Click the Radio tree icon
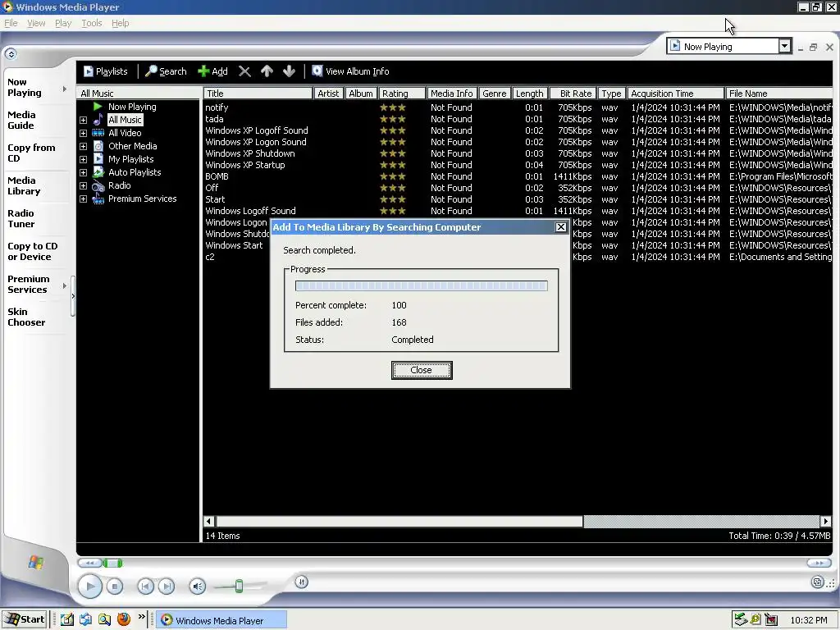Viewport: 840px width, 630px height. (98, 186)
